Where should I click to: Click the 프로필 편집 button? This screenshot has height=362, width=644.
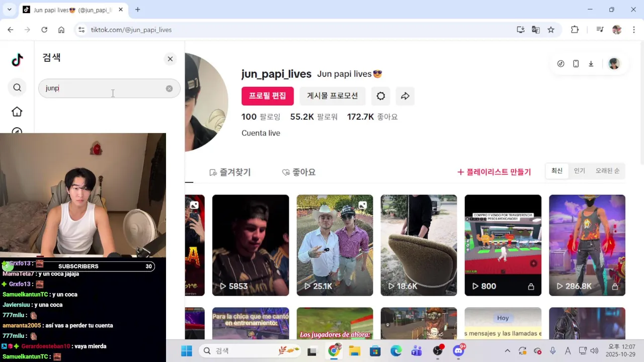(268, 96)
